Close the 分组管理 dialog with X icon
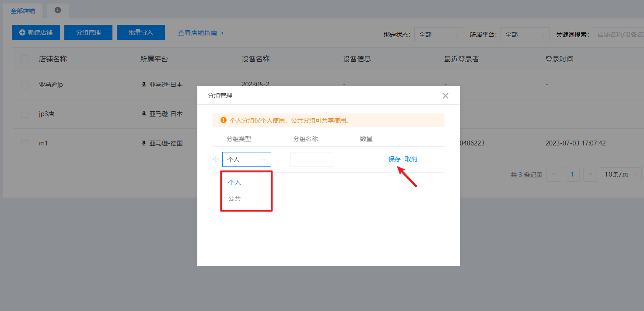Image resolution: width=644 pixels, height=311 pixels. click(445, 95)
